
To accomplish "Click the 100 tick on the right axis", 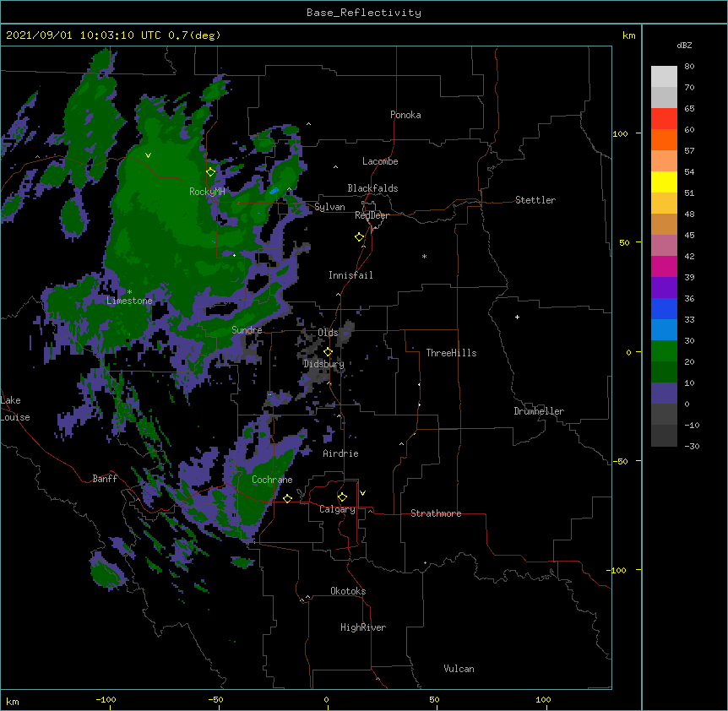I will click(620, 133).
